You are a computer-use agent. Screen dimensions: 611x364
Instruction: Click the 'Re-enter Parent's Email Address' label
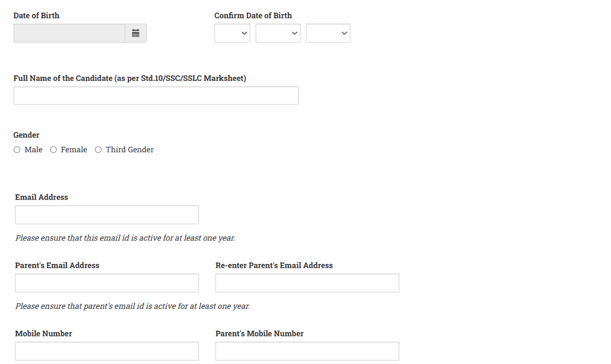point(274,265)
